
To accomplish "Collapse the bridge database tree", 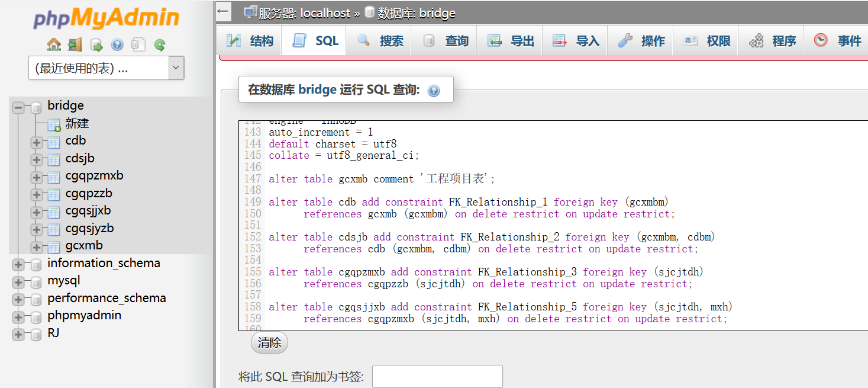I will point(18,107).
